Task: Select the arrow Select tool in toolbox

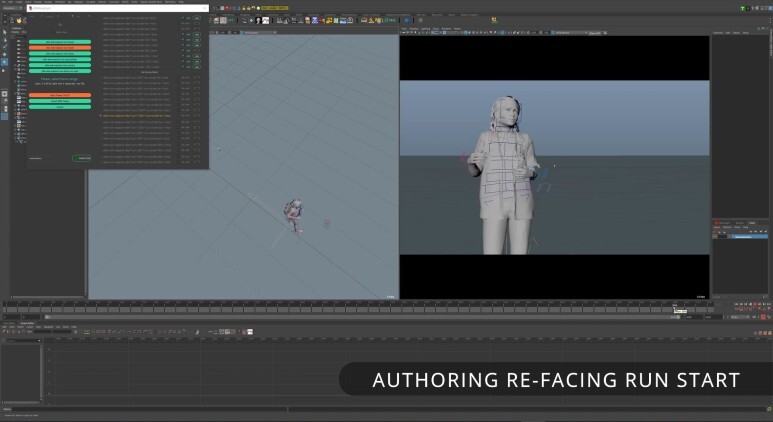Action: pyautogui.click(x=4, y=32)
